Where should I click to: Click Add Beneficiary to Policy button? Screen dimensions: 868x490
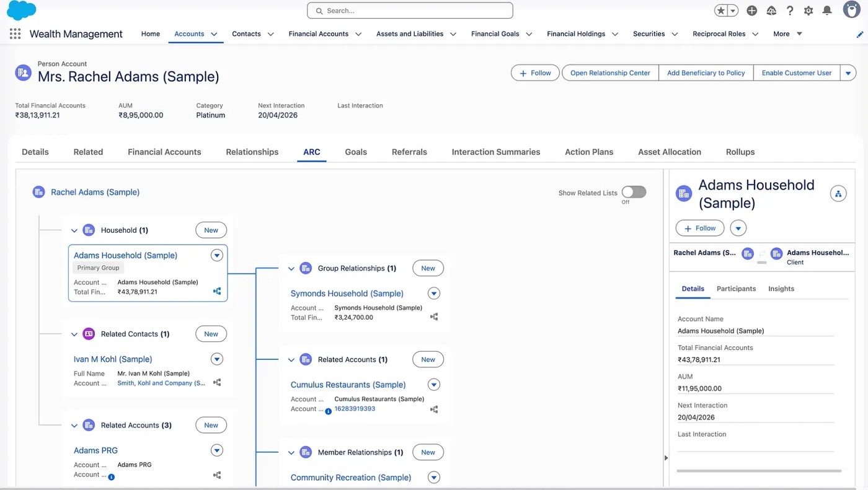pyautogui.click(x=706, y=73)
